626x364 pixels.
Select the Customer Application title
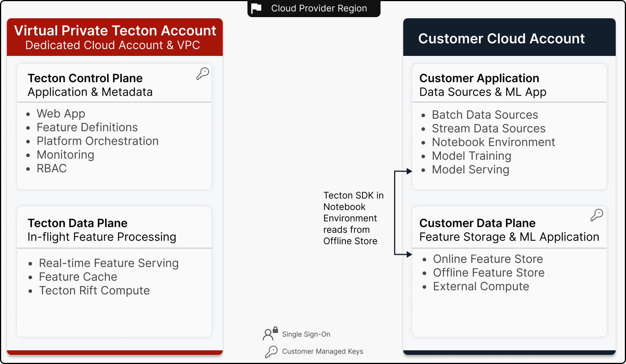pyautogui.click(x=479, y=78)
